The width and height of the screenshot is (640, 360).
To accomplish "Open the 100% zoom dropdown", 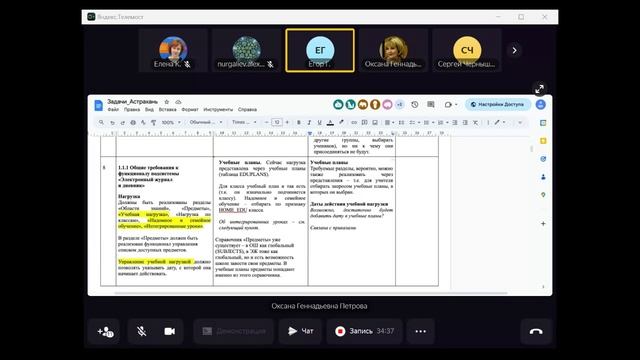I will [171, 122].
